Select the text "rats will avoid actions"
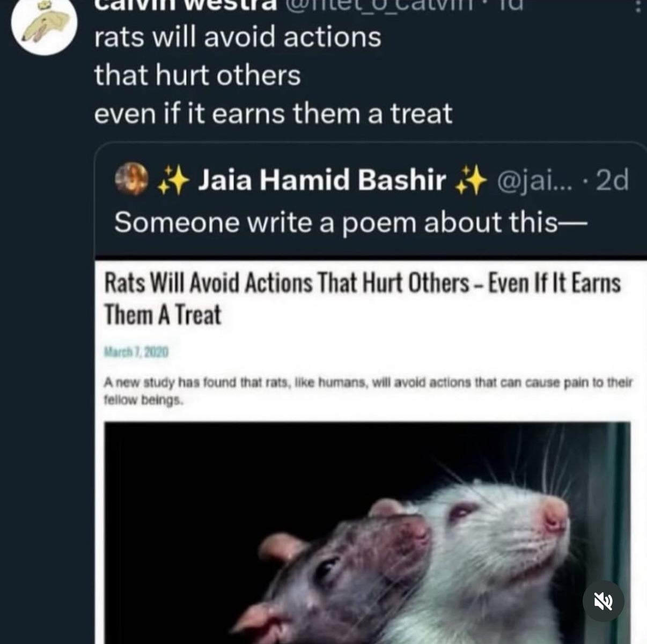This screenshot has height=644, width=647. point(238,38)
